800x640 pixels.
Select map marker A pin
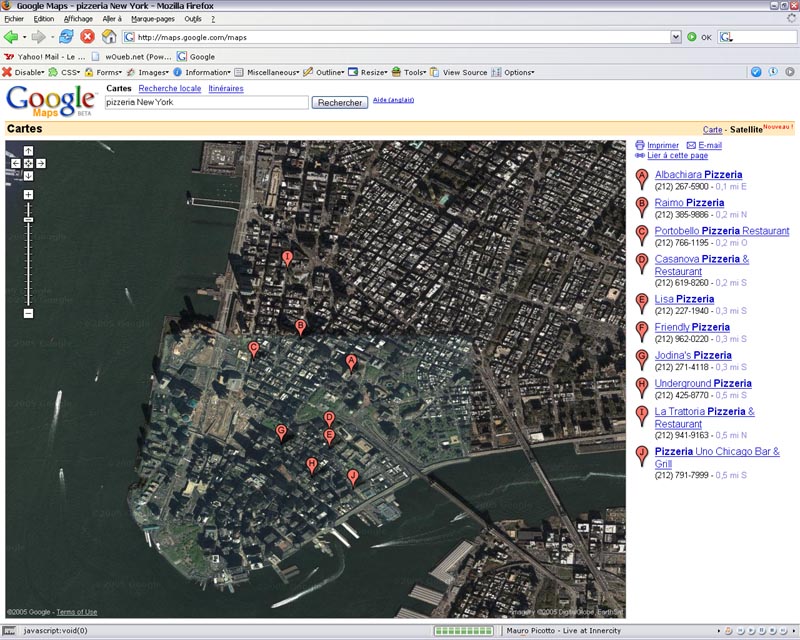[x=351, y=362]
